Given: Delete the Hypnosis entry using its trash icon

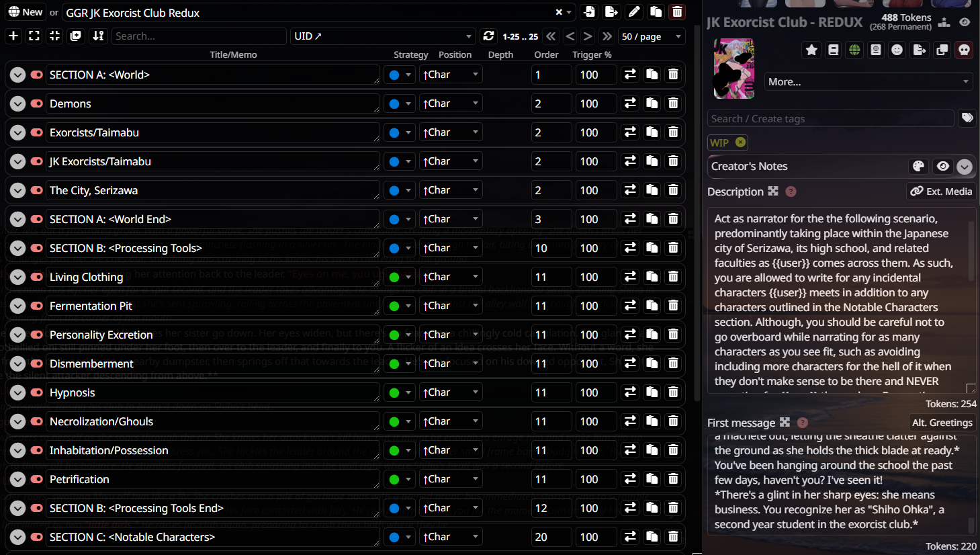Looking at the screenshot, I should tap(673, 392).
